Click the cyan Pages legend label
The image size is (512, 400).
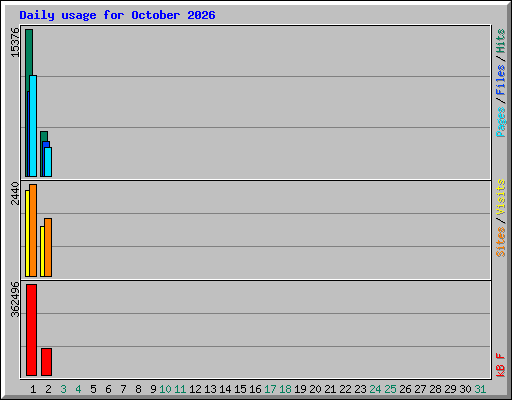(501, 122)
